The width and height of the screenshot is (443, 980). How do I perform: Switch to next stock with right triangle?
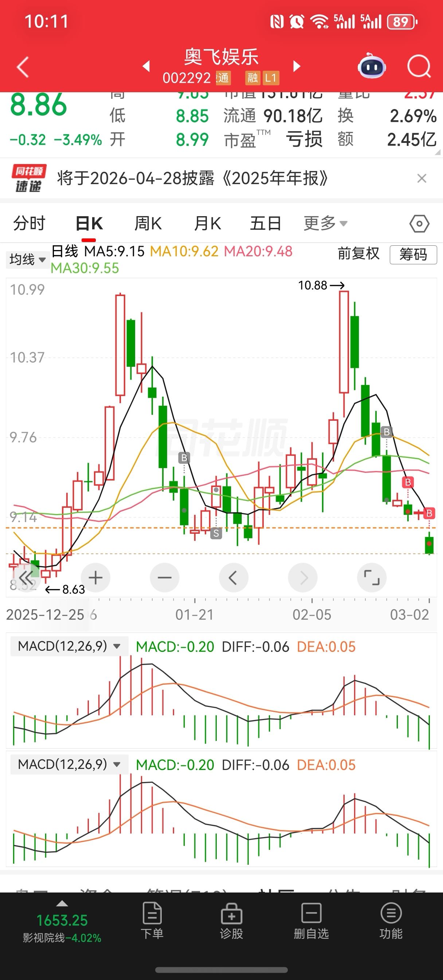(x=297, y=66)
